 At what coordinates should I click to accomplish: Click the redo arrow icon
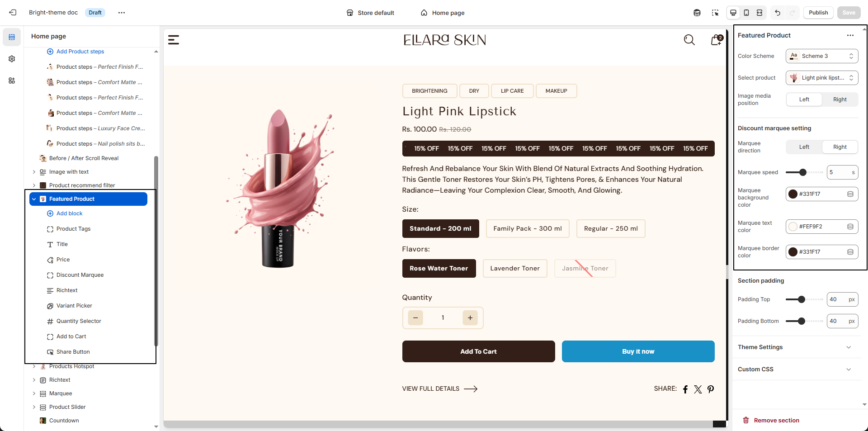[792, 13]
